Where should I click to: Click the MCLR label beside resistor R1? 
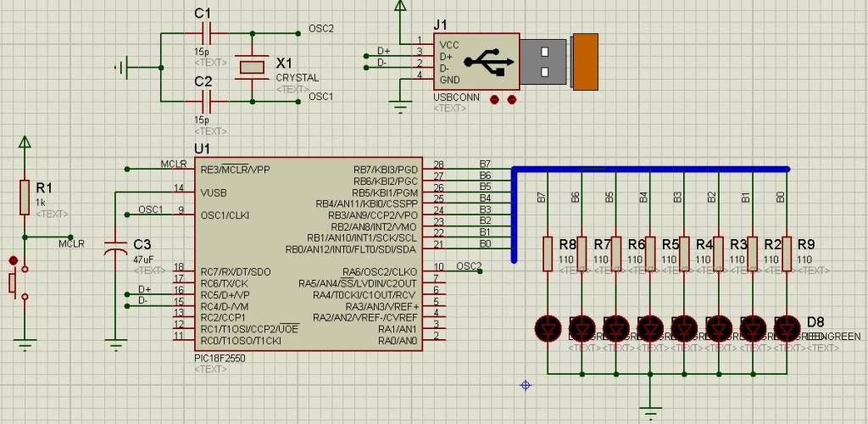coord(71,243)
